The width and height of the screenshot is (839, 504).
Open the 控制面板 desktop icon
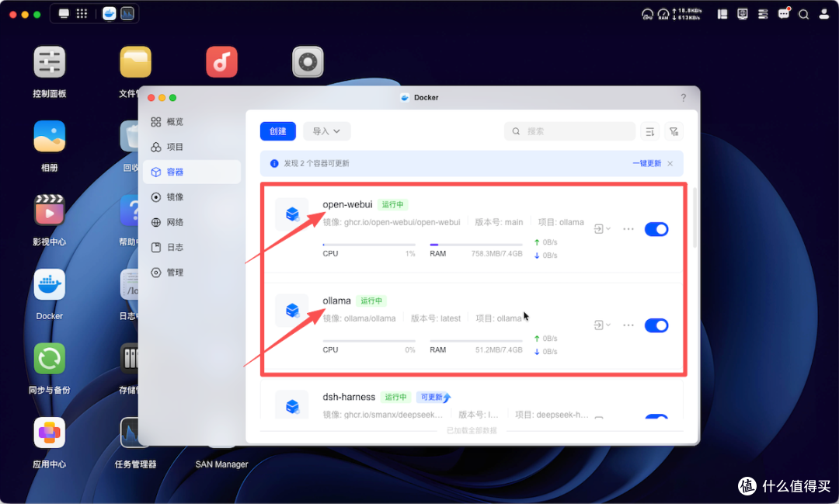click(x=49, y=62)
